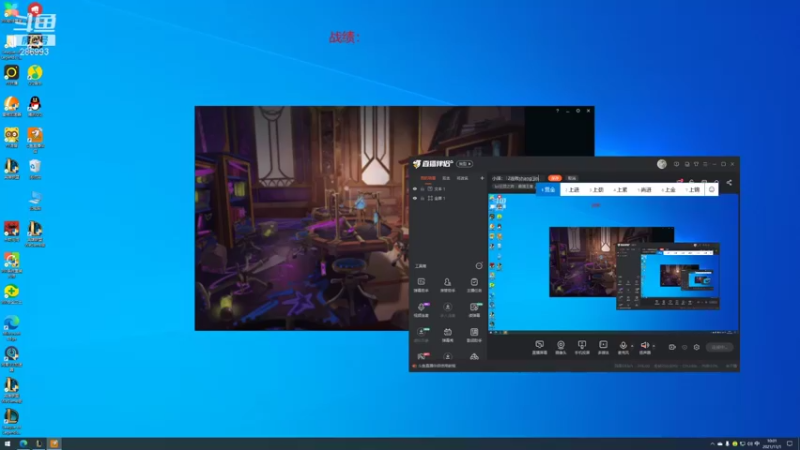This screenshot has width=800, height=450.
Task: Open right tool in second toolbox row
Action: point(474,310)
